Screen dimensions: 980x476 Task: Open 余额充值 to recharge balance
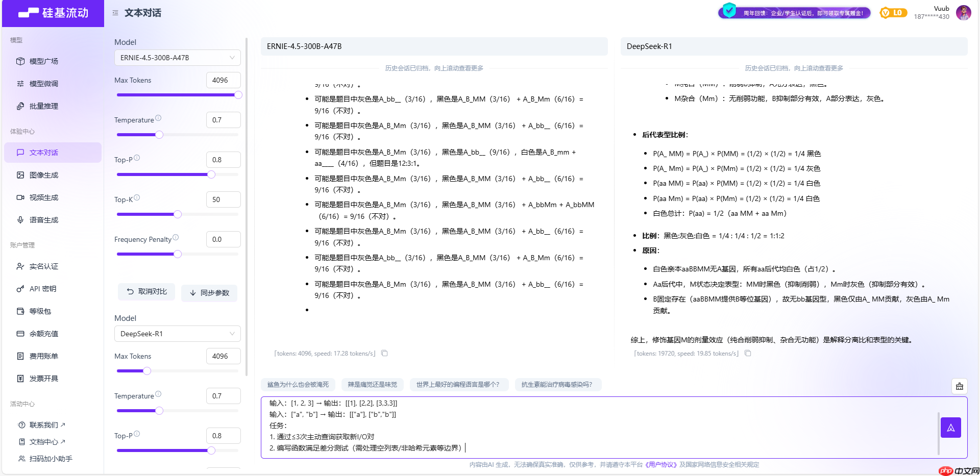[x=42, y=333]
